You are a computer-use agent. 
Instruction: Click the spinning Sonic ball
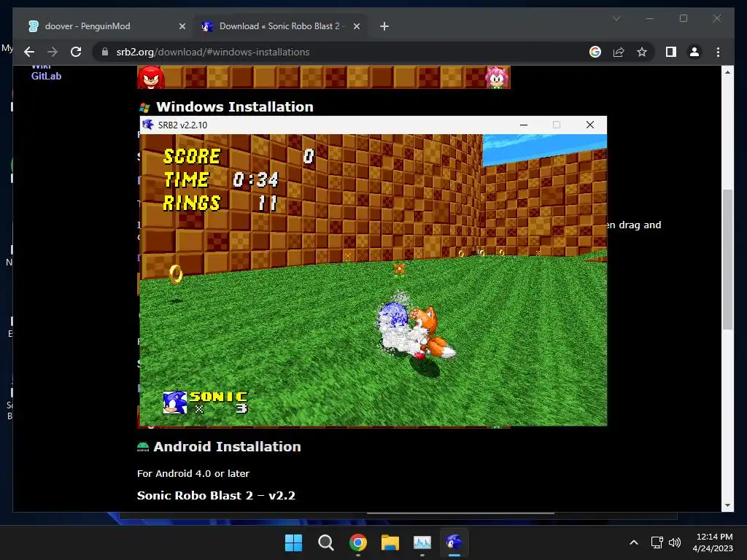pos(392,315)
